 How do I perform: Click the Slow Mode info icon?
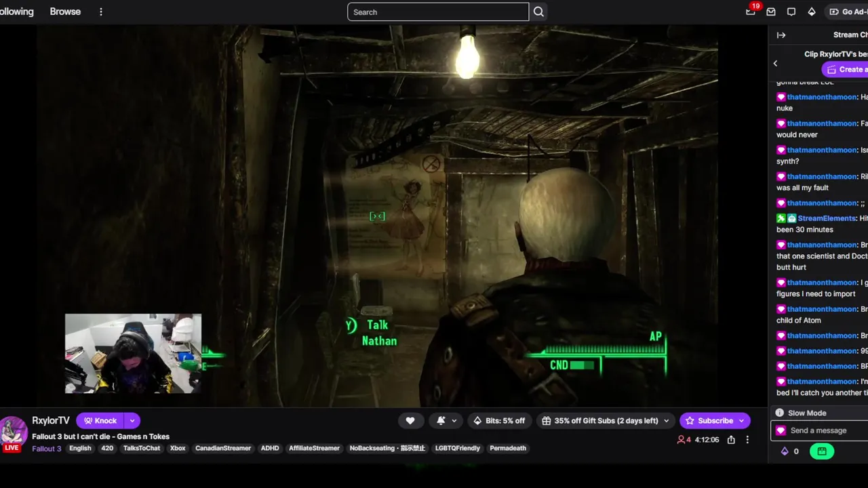point(780,413)
